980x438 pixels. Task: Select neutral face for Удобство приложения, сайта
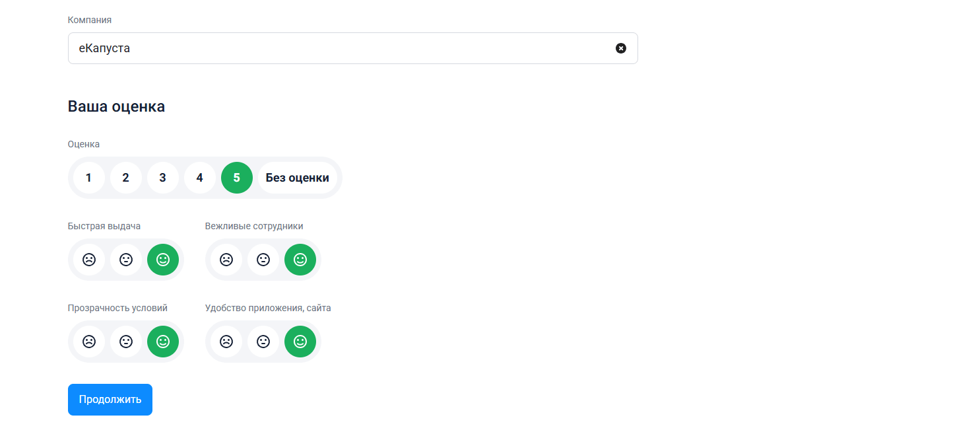(263, 342)
